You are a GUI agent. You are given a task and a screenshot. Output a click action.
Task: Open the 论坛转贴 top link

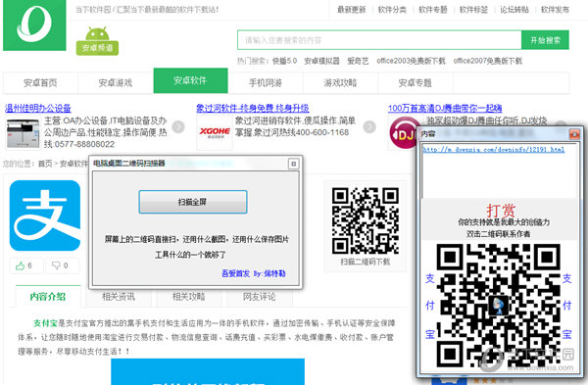click(514, 10)
